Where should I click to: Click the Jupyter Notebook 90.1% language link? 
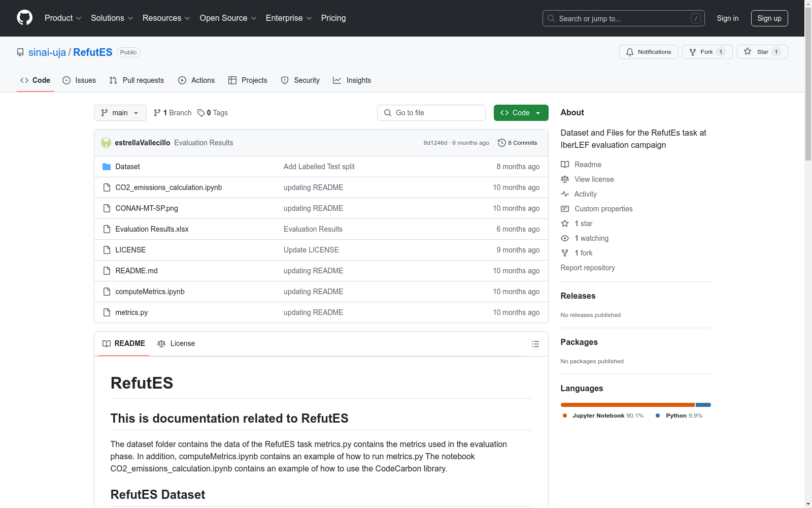[603, 416]
